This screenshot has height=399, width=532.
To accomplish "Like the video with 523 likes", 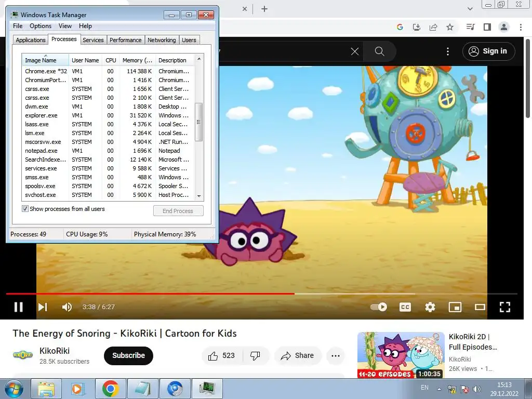I will tap(221, 355).
